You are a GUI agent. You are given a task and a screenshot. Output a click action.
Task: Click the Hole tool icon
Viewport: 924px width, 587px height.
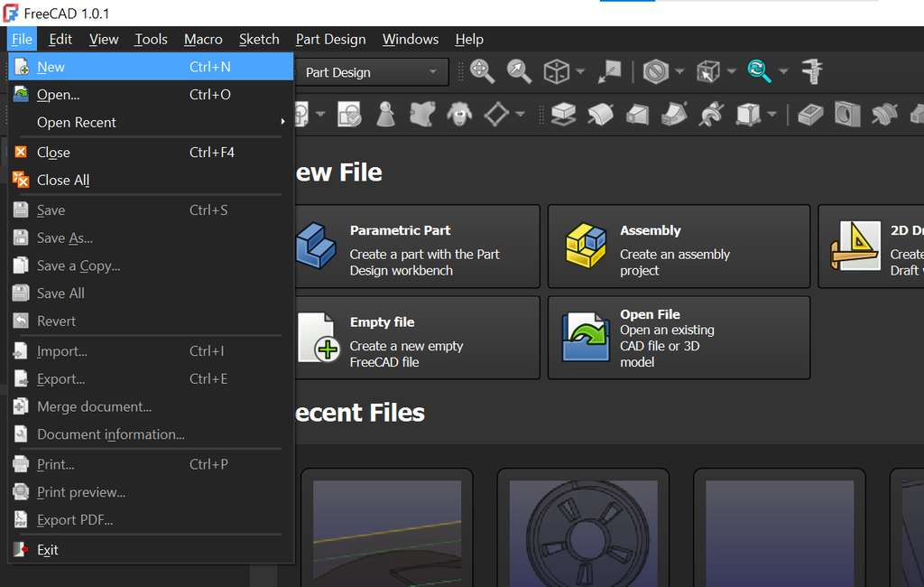(847, 114)
